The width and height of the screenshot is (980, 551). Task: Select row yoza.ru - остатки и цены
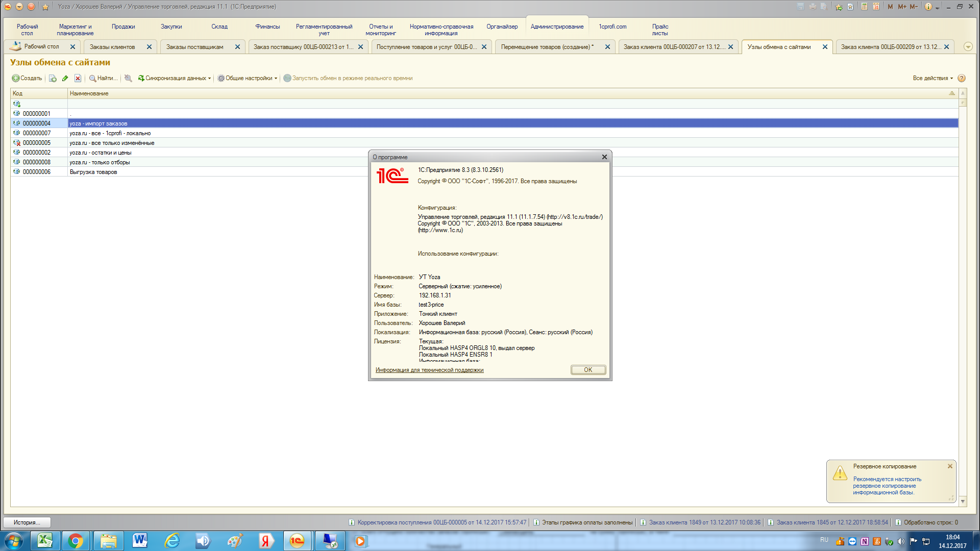[101, 153]
